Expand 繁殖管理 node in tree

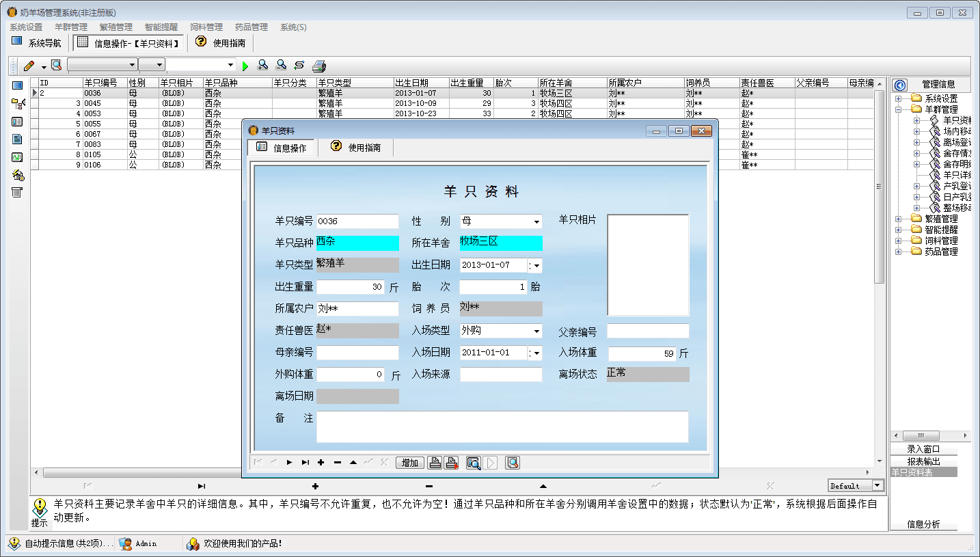[x=899, y=219]
